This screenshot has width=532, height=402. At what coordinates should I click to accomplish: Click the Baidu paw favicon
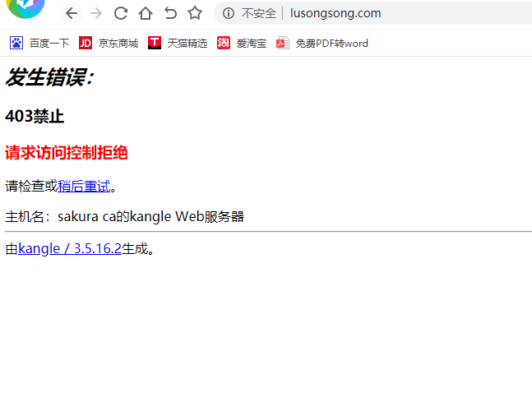tap(16, 43)
